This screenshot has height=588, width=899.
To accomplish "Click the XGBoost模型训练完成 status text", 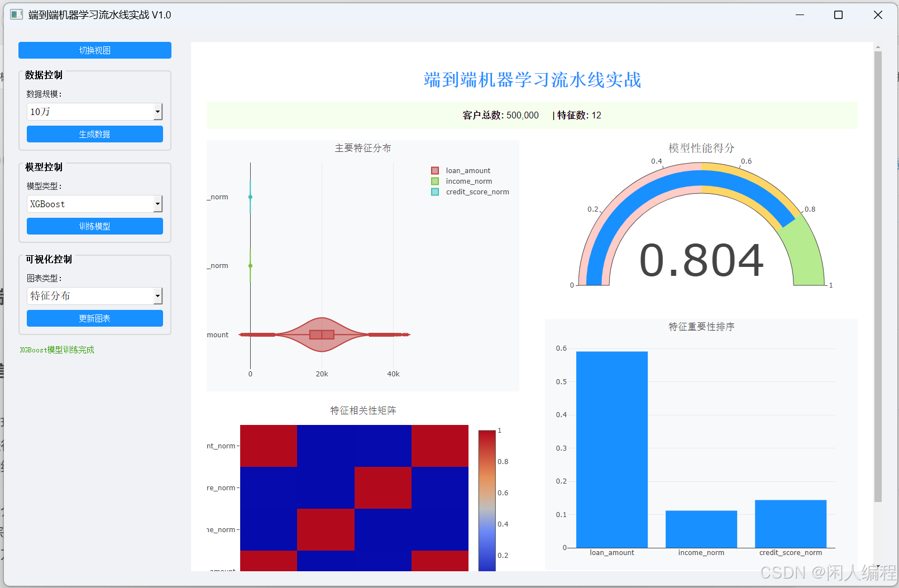I will 57,350.
